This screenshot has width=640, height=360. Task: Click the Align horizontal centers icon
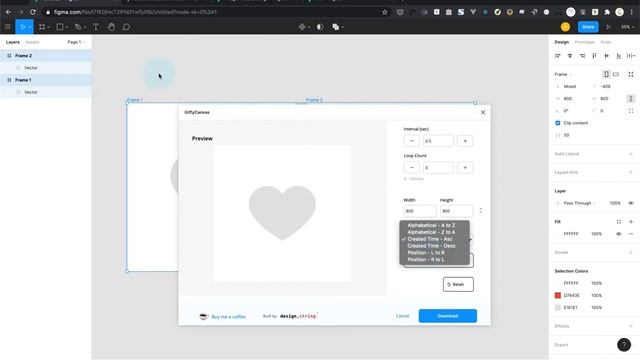[x=570, y=56]
